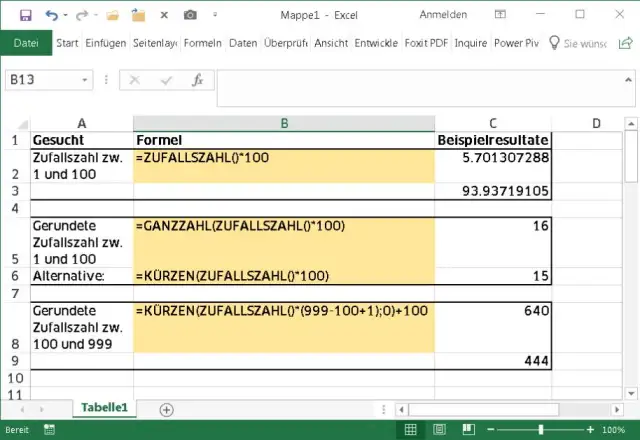This screenshot has width=640, height=440.
Task: Switch to Page Layout view
Action: 440,430
